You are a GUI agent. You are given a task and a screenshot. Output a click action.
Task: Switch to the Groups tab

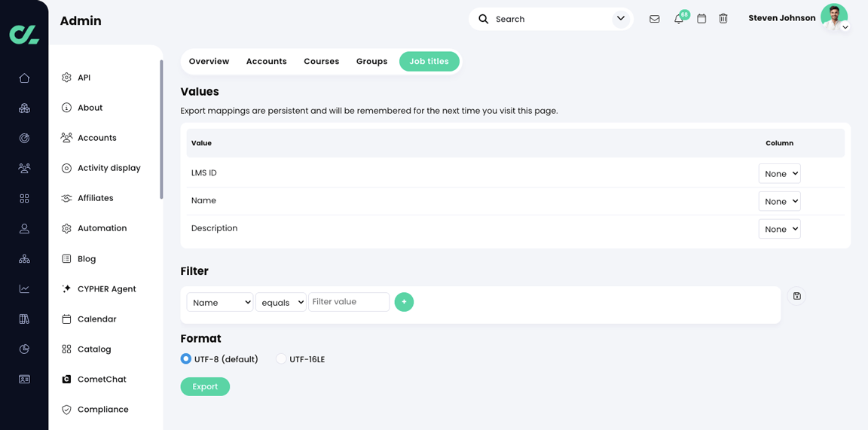click(x=372, y=62)
